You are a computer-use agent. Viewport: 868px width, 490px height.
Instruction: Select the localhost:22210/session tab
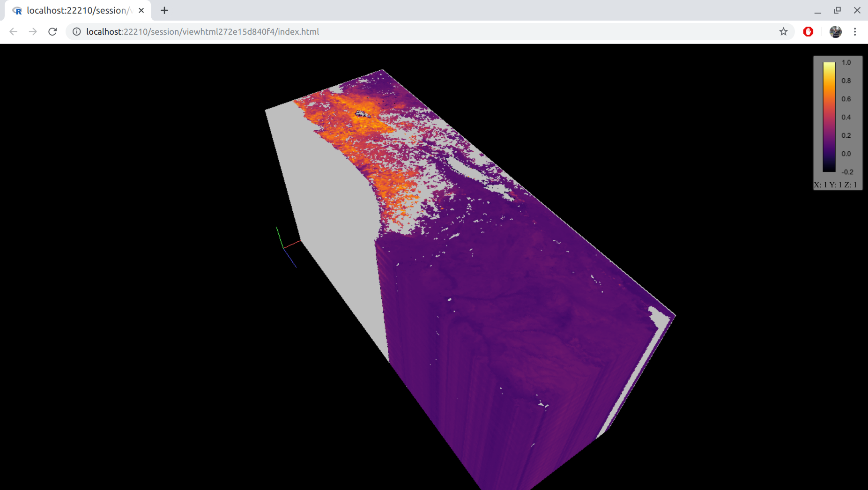(78, 10)
